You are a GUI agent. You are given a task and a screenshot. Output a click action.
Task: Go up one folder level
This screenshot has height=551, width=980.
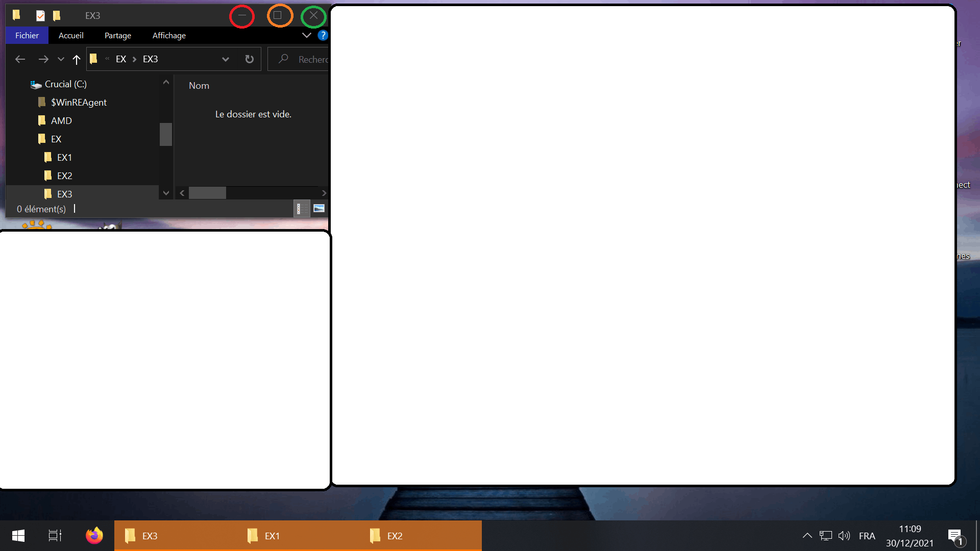(x=77, y=59)
